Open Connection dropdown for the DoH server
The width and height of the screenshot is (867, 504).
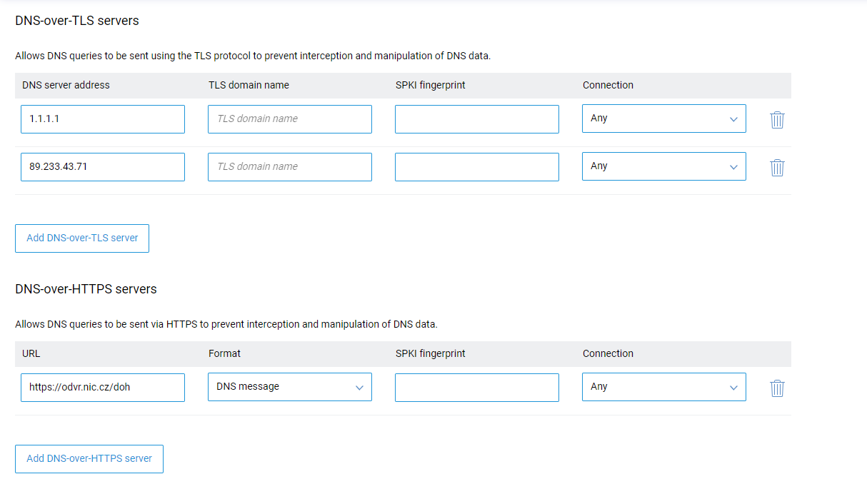[664, 387]
